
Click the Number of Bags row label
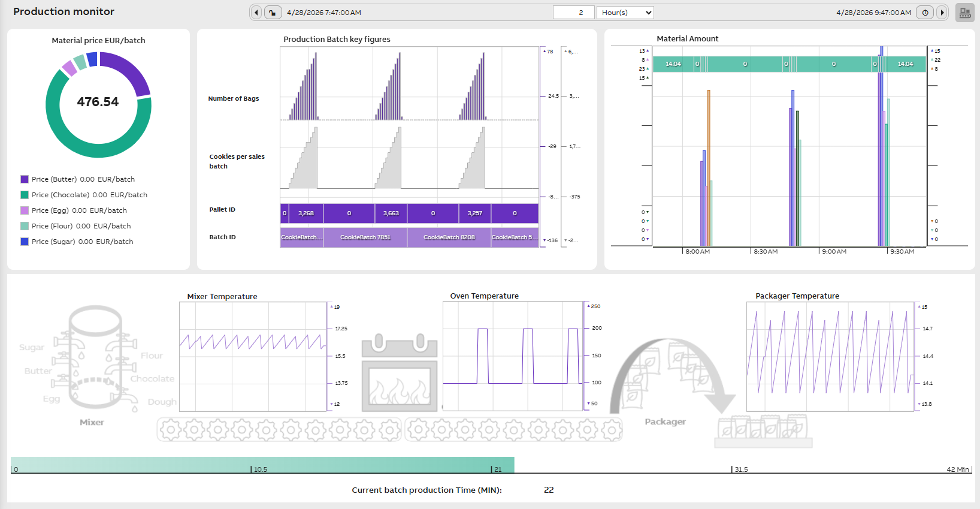(234, 99)
